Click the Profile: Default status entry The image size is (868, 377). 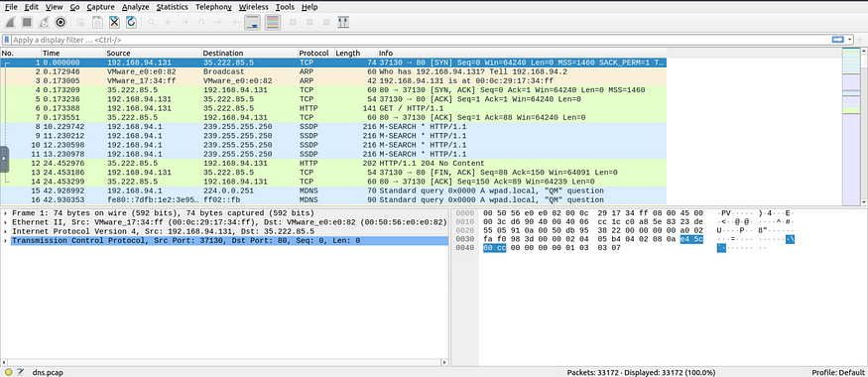pyautogui.click(x=838, y=373)
